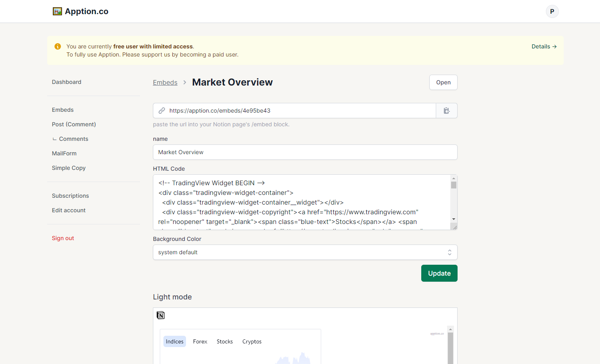Viewport: 600px width, 364px height.
Task: Open MailForm in the sidebar
Action: (64, 153)
